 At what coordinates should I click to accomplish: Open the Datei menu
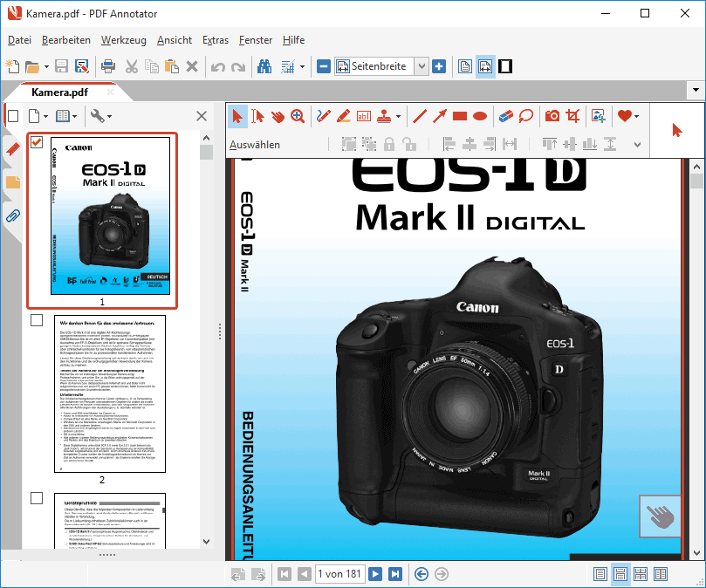[x=19, y=40]
